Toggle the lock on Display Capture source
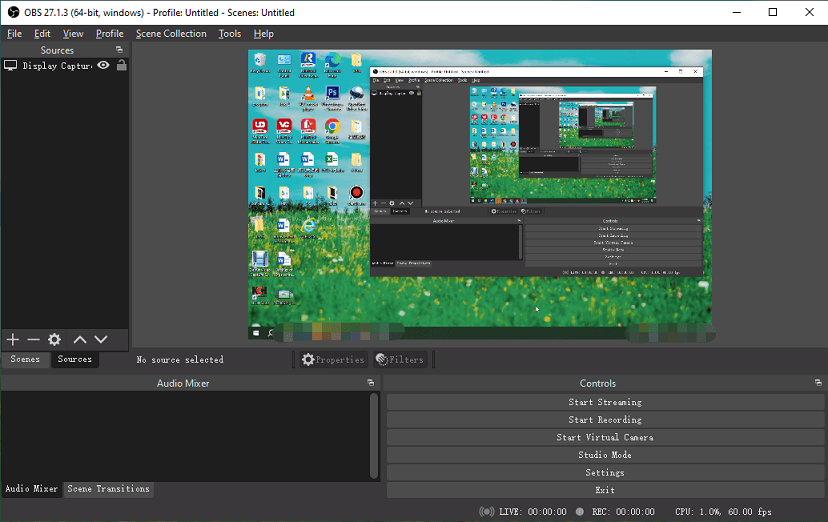Viewport: 828px width, 522px height. click(x=121, y=65)
